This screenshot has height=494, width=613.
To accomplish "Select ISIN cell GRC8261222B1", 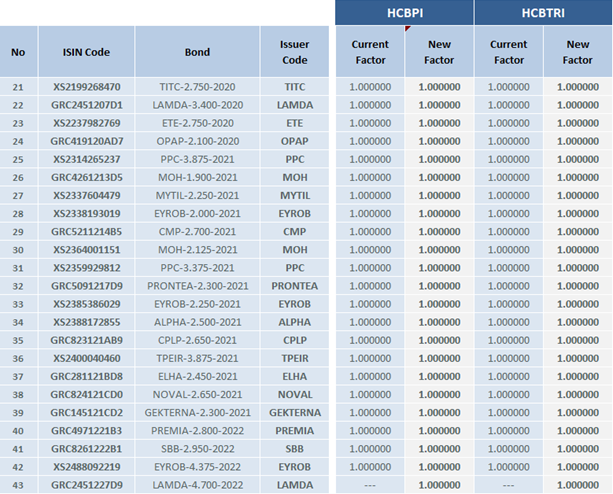I will click(86, 449).
